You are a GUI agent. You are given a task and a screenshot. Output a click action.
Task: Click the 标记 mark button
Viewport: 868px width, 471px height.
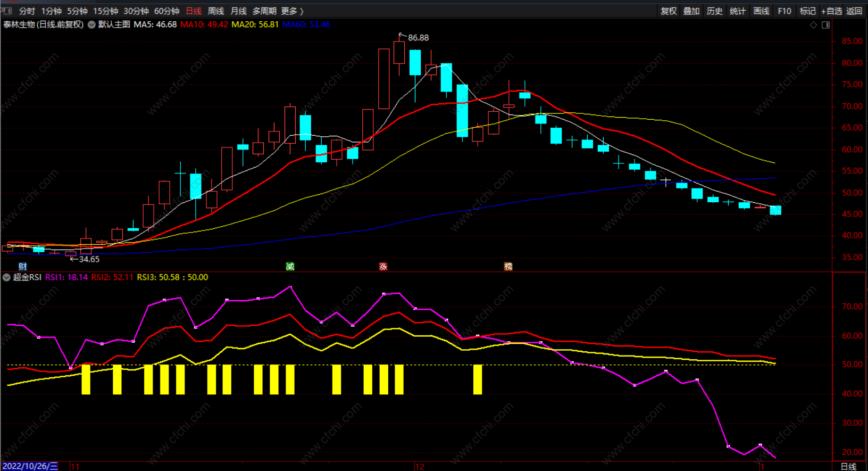coord(807,11)
